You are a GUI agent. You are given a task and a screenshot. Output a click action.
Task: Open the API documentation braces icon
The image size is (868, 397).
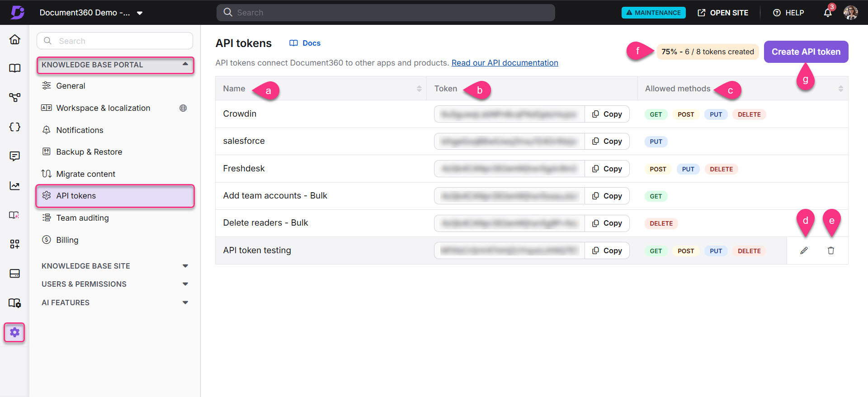point(15,127)
